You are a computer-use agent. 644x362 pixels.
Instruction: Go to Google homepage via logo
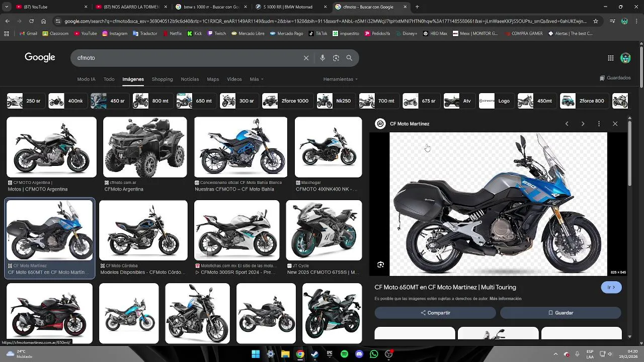40,57
